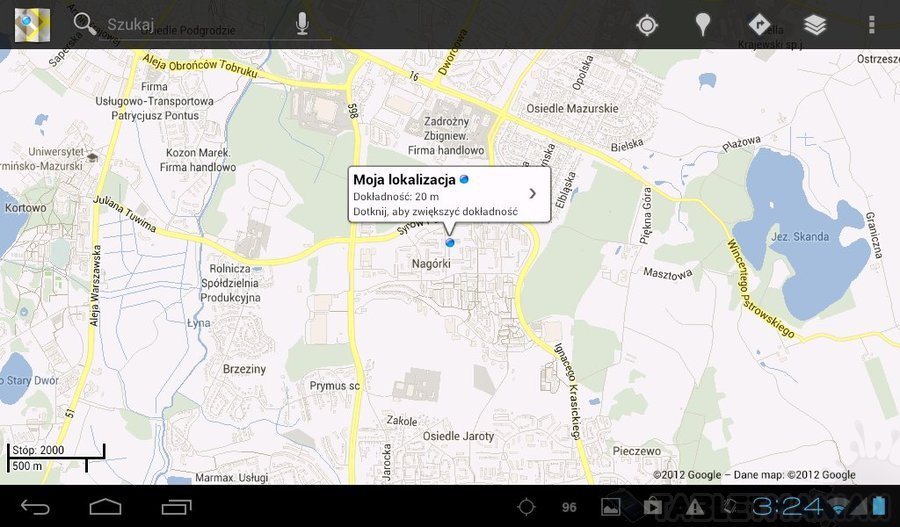
Task: Tap Firma Usługowo-Transportowa Patrycjusz Pontus label
Action: click(x=154, y=101)
